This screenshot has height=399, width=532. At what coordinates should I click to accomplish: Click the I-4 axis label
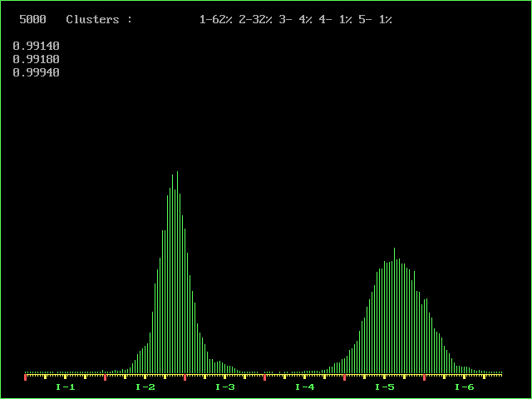point(305,387)
